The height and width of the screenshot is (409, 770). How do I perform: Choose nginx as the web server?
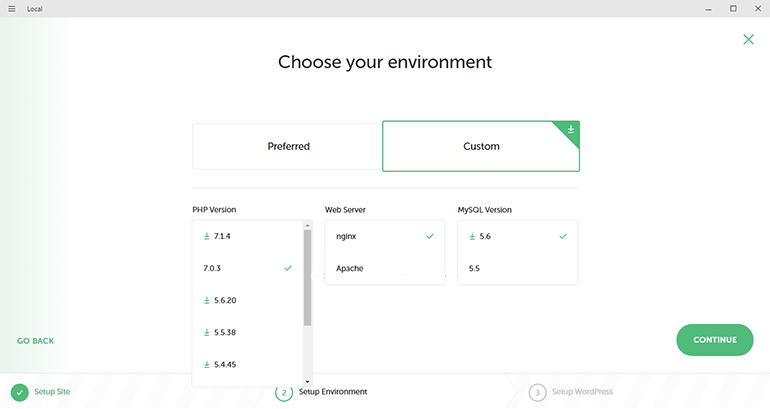pos(385,236)
